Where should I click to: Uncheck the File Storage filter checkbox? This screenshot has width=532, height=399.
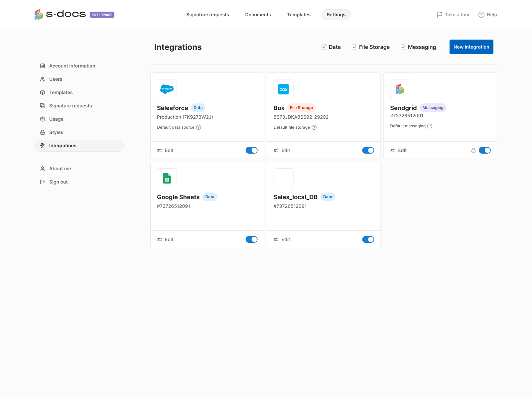click(x=354, y=47)
